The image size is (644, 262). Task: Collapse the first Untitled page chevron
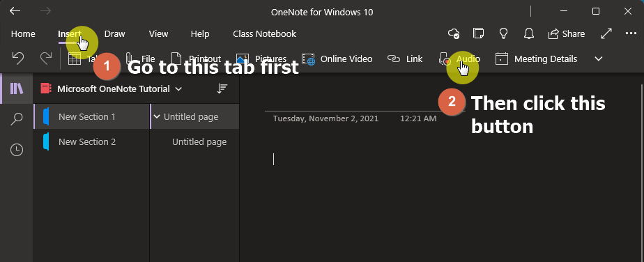(x=157, y=116)
